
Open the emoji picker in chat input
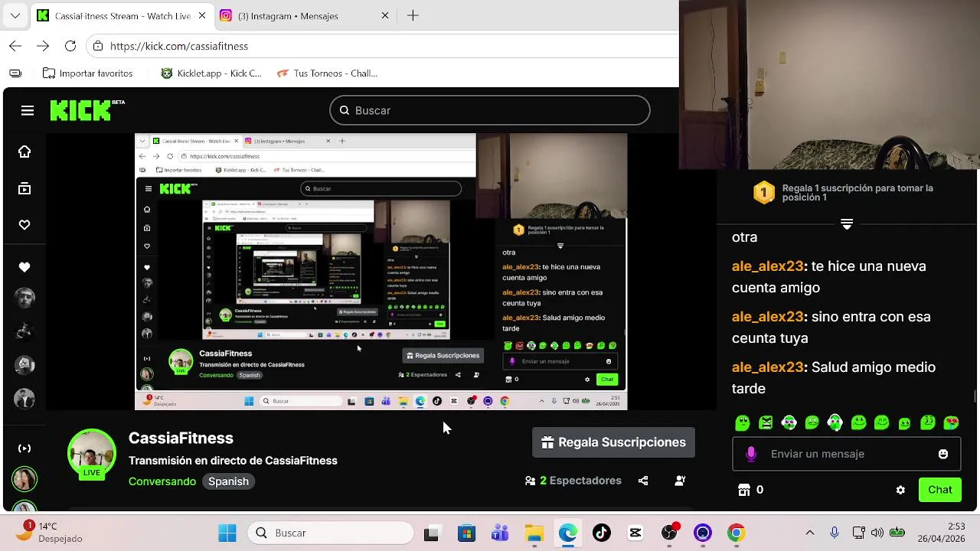[x=943, y=454]
